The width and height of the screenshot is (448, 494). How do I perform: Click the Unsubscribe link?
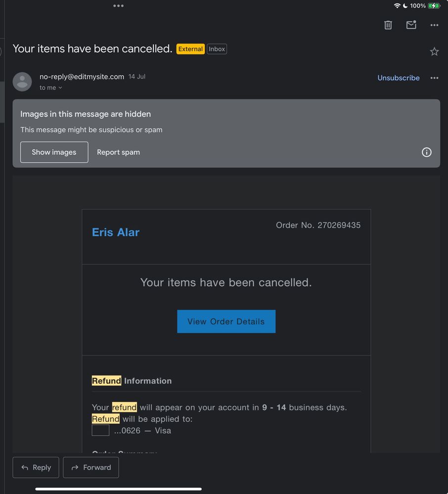point(399,78)
